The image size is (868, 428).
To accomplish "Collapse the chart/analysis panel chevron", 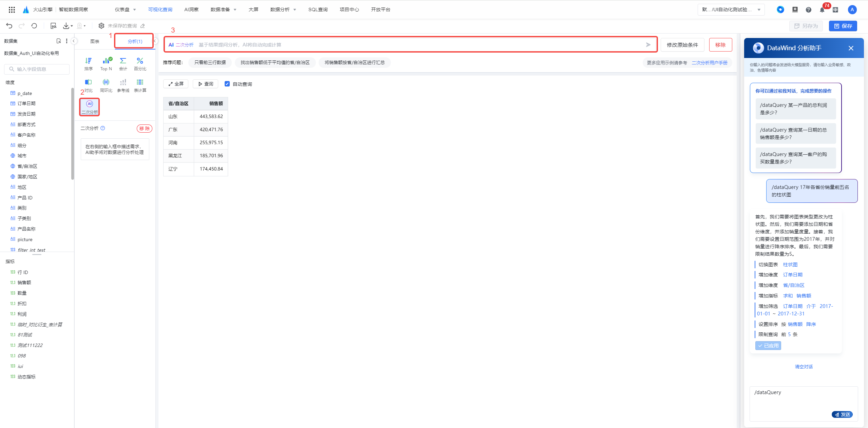I will click(x=155, y=41).
